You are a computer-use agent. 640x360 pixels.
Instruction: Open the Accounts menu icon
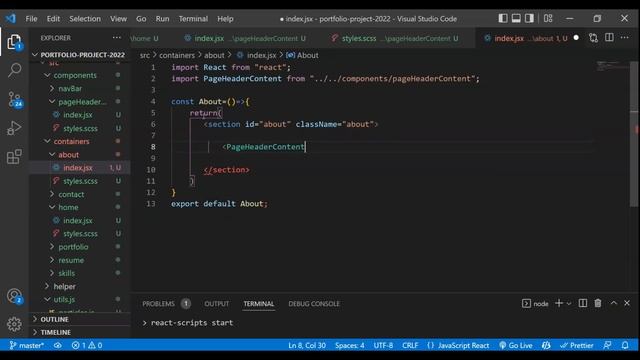pos(14,296)
